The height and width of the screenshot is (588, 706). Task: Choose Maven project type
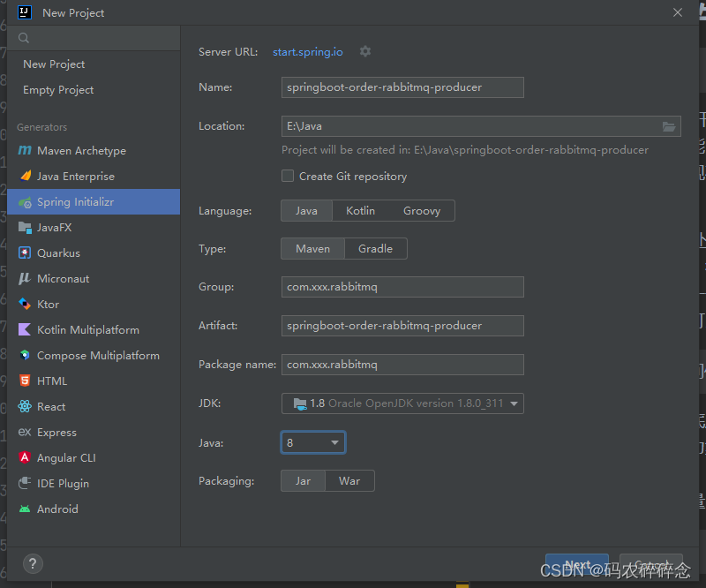pyautogui.click(x=313, y=249)
